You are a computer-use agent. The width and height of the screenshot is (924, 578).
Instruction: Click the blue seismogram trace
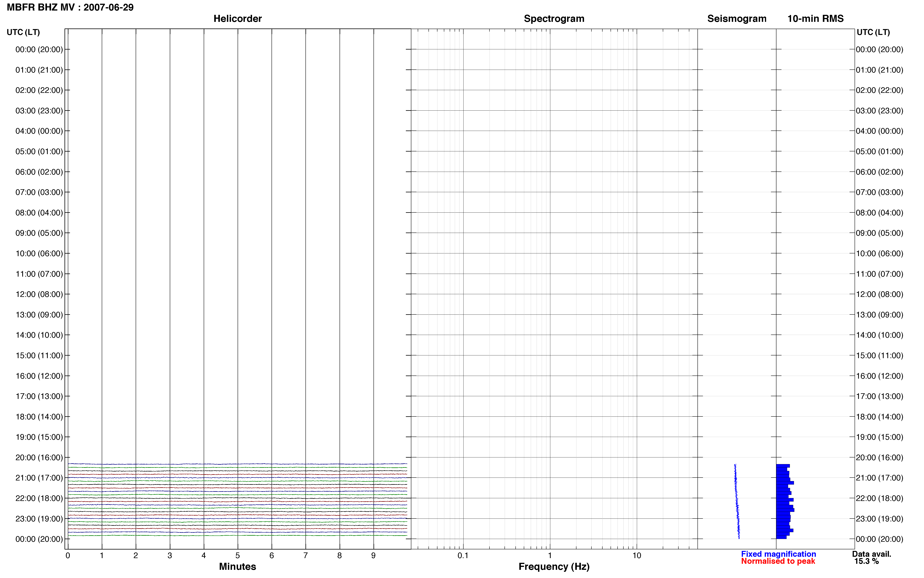(x=737, y=501)
